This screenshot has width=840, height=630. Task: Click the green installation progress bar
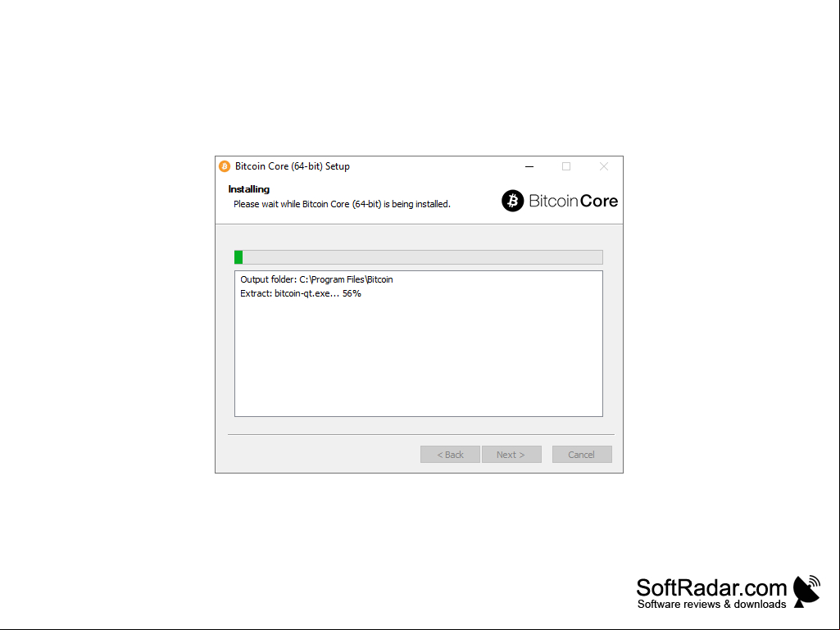(419, 257)
